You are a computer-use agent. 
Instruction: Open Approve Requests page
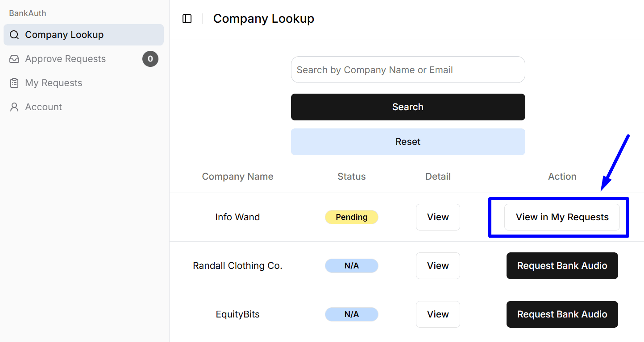[65, 59]
